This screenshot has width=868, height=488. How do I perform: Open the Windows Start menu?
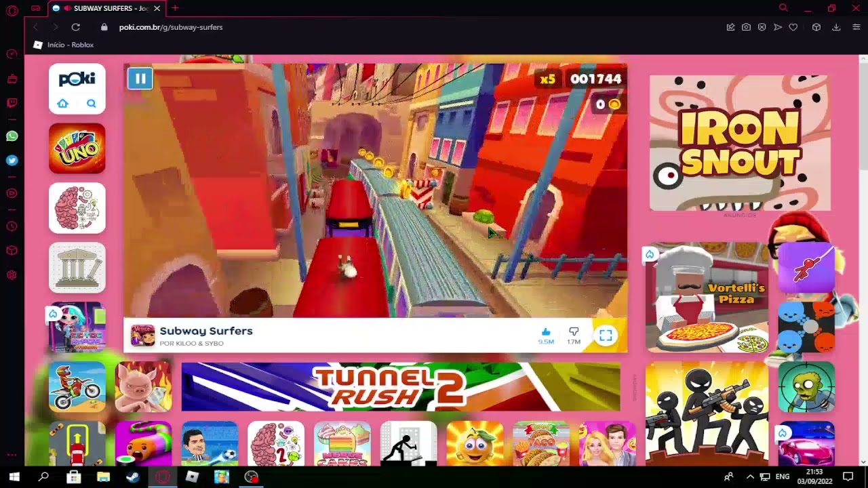14,476
